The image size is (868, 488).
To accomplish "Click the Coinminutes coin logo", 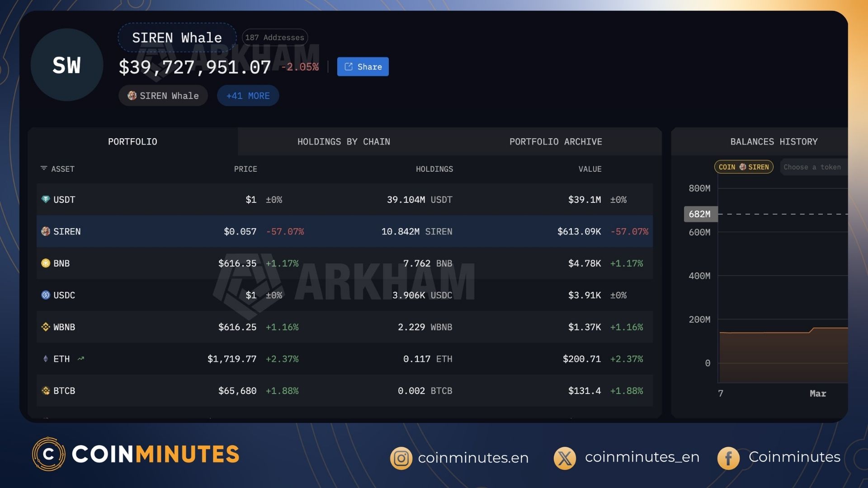I will pos(48,454).
